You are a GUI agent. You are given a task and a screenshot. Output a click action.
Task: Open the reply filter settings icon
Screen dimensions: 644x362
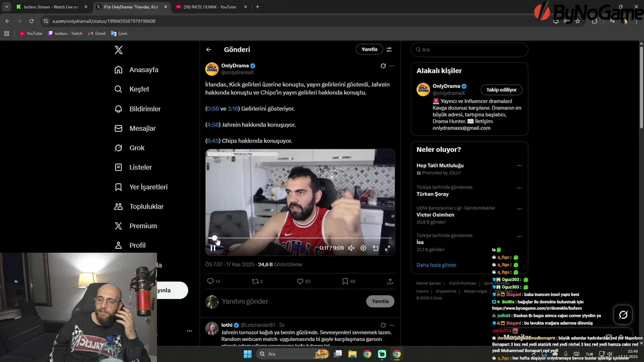coord(389,49)
